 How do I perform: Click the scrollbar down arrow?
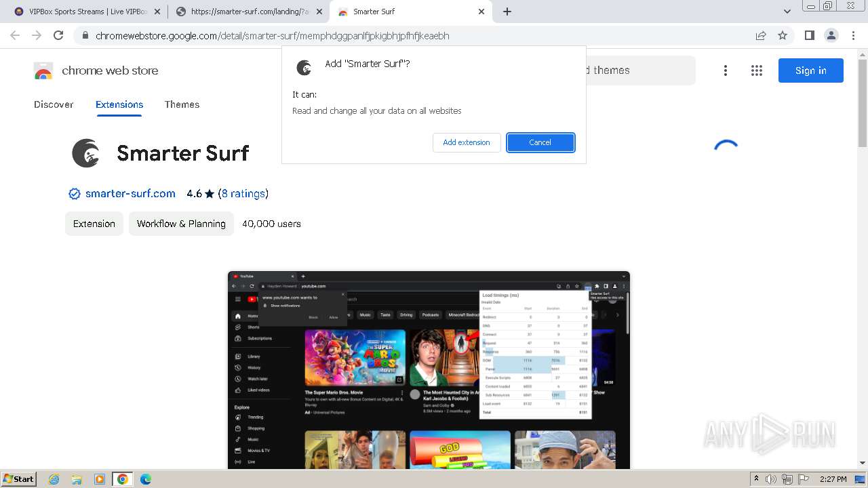[863, 463]
